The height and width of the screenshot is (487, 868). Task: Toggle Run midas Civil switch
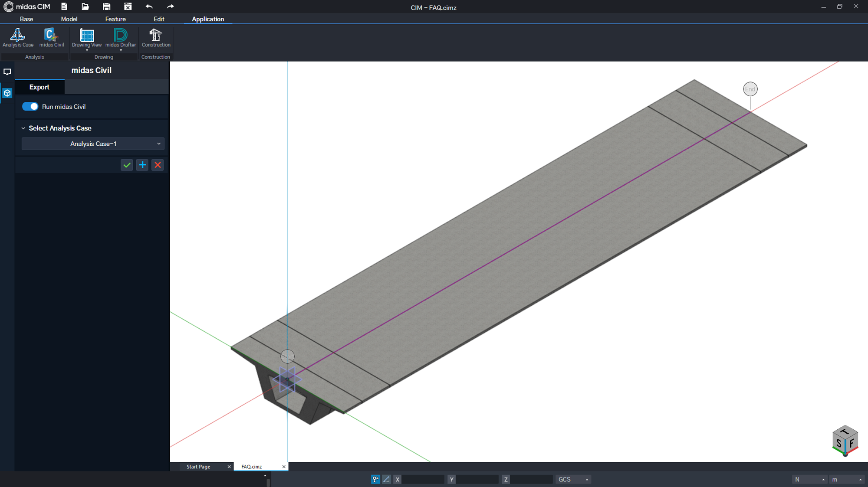pos(30,107)
